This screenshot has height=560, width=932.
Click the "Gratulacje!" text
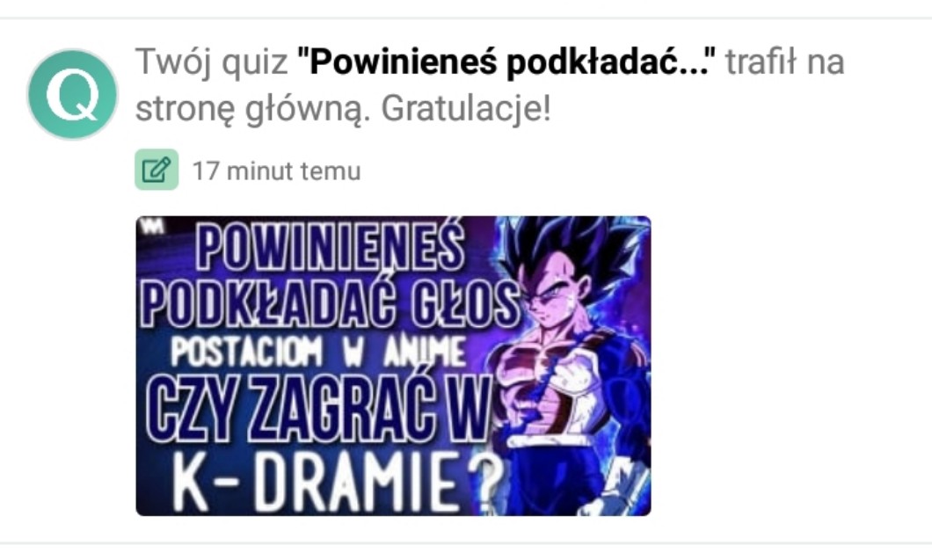coord(466,109)
